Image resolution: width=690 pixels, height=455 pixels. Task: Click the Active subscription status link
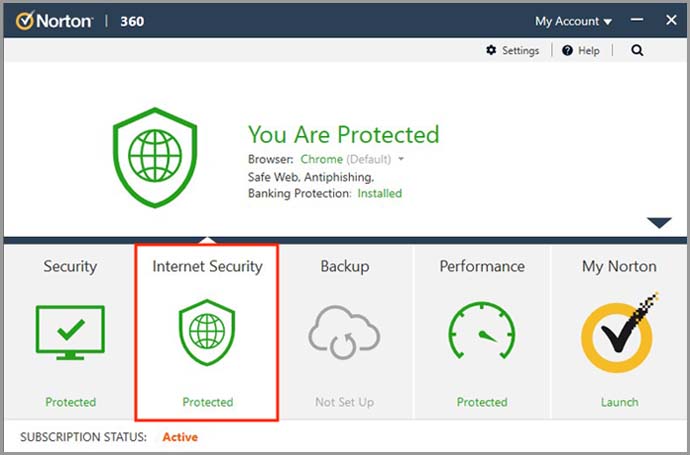[x=180, y=437]
